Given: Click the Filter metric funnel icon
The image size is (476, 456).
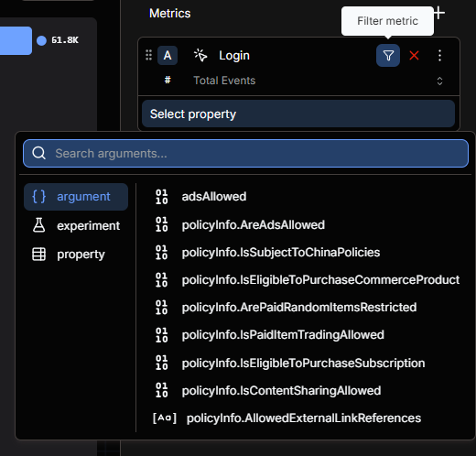Looking at the screenshot, I should click(x=388, y=56).
